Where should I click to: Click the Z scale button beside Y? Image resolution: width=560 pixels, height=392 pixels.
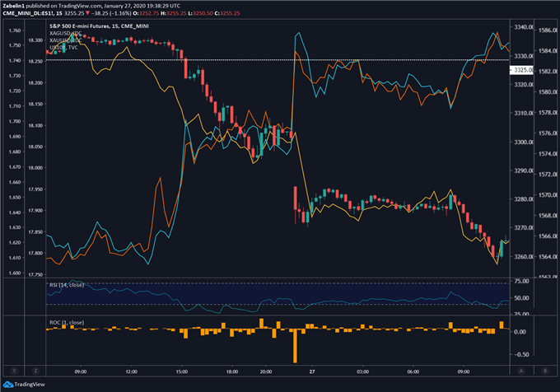pyautogui.click(x=35, y=371)
